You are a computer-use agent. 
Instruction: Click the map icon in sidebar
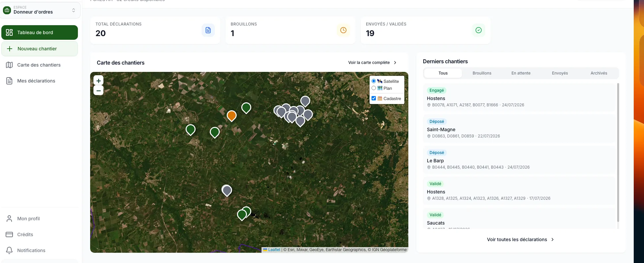pos(9,65)
